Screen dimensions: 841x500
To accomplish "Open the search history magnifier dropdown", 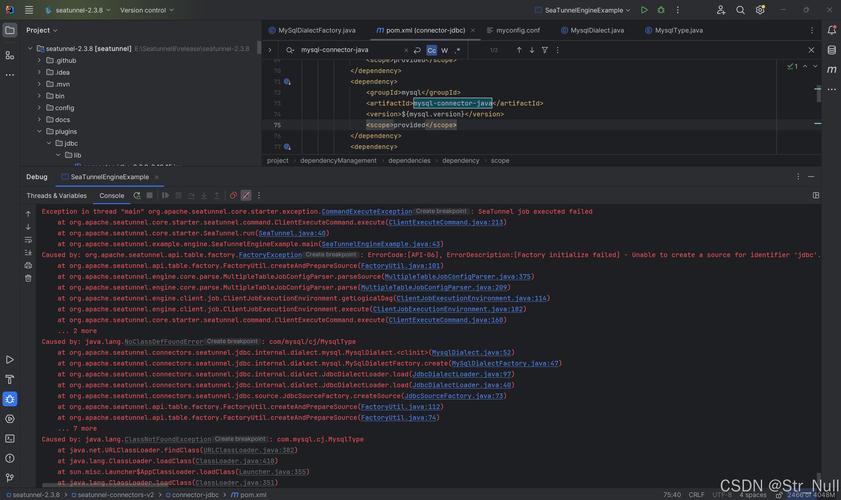I will (290, 50).
